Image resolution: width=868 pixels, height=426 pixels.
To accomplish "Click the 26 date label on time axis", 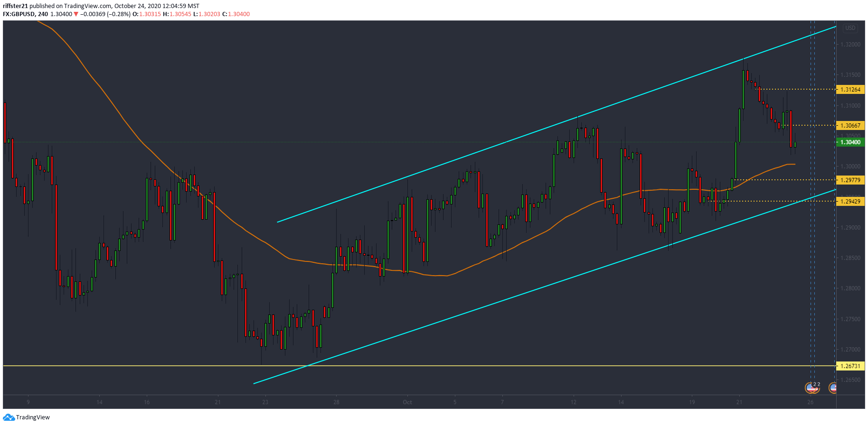I will pyautogui.click(x=811, y=402).
